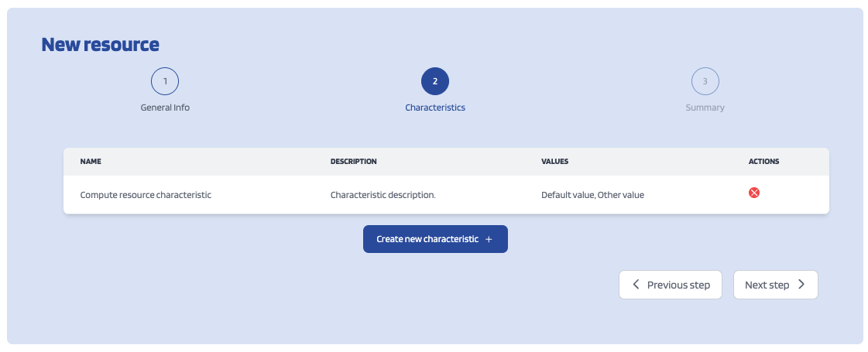Click right chevron on Next step
This screenshot has height=352, width=868.
click(x=801, y=285)
